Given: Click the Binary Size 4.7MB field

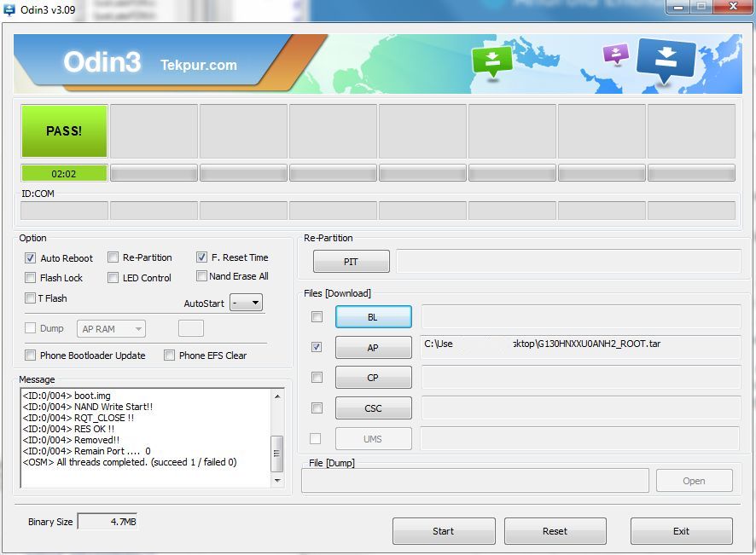Looking at the screenshot, I should click(x=108, y=521).
